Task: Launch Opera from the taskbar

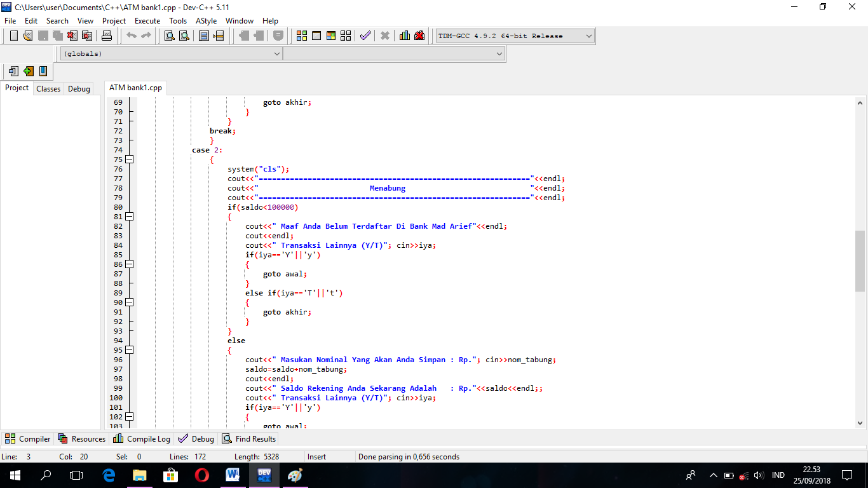Action: [201, 475]
